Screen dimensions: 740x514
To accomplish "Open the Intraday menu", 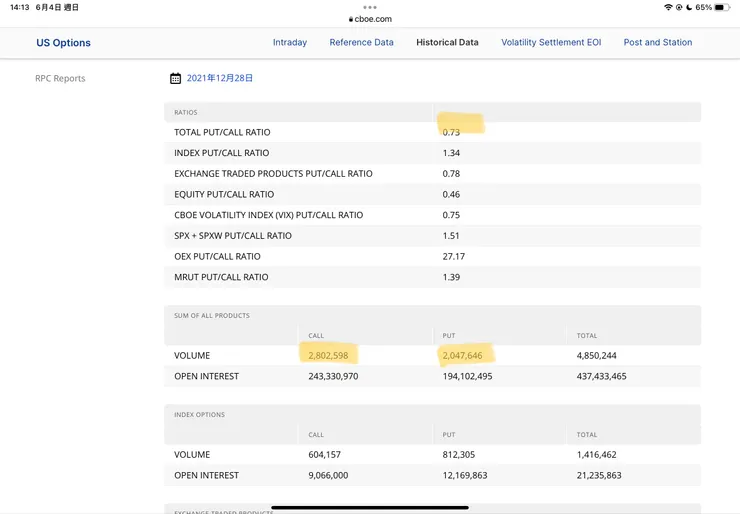I will (290, 43).
